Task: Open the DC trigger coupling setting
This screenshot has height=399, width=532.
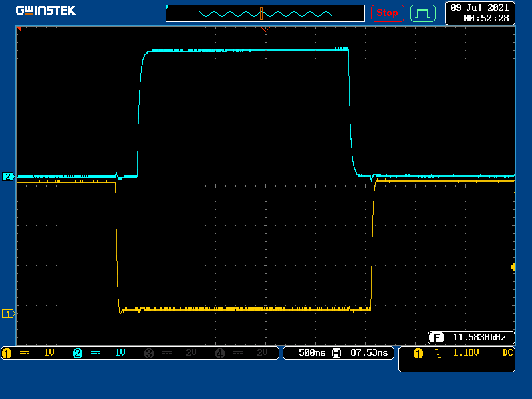Action: click(x=507, y=353)
